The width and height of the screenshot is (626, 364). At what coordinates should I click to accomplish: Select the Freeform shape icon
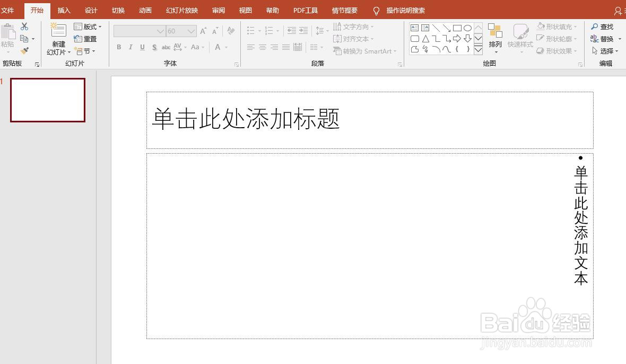point(415,49)
